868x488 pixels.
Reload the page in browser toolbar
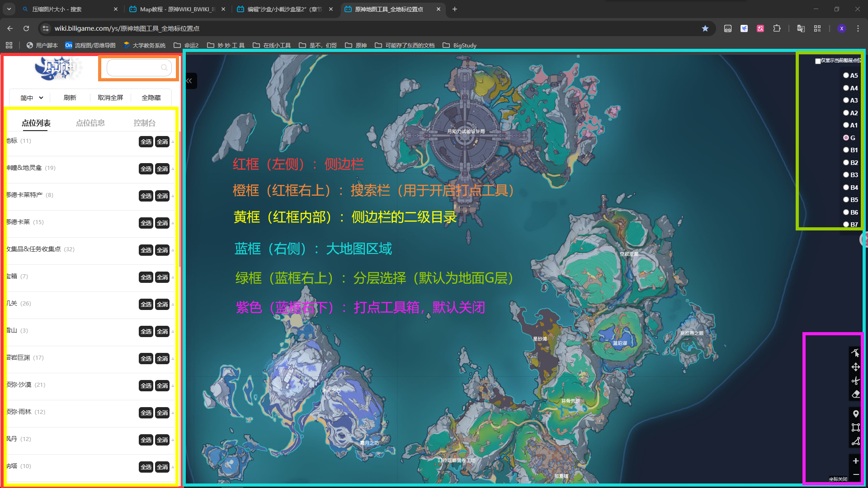point(26,28)
